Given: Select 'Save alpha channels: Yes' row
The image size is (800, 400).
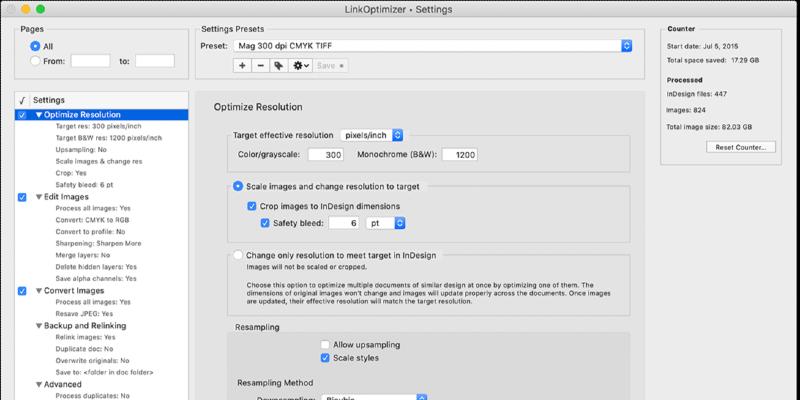Looking at the screenshot, I should pos(102,279).
